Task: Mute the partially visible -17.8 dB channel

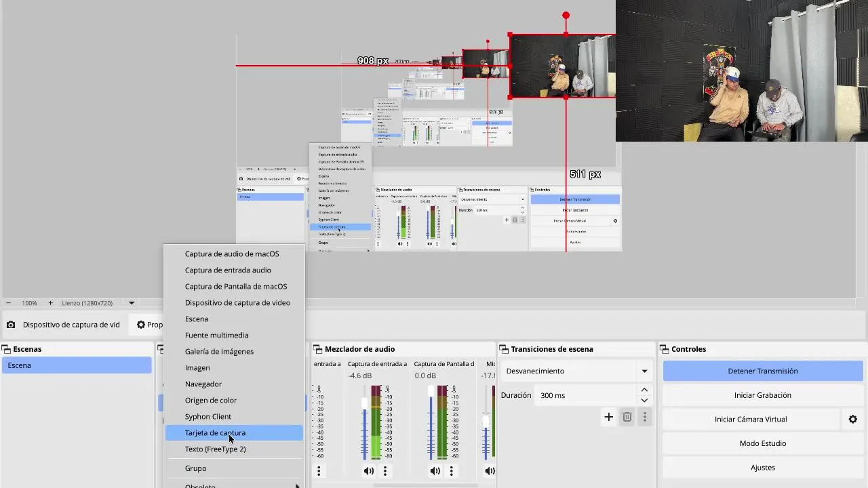Action: (490, 470)
